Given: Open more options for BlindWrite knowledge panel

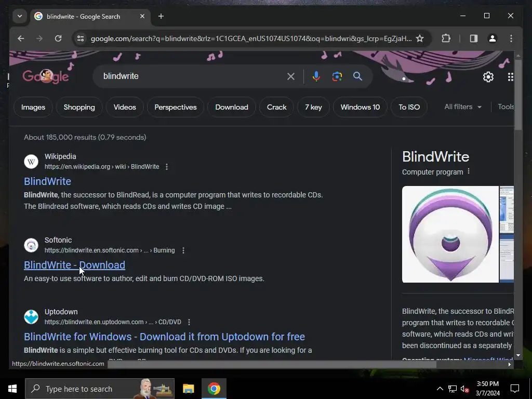Looking at the screenshot, I should click(469, 171).
